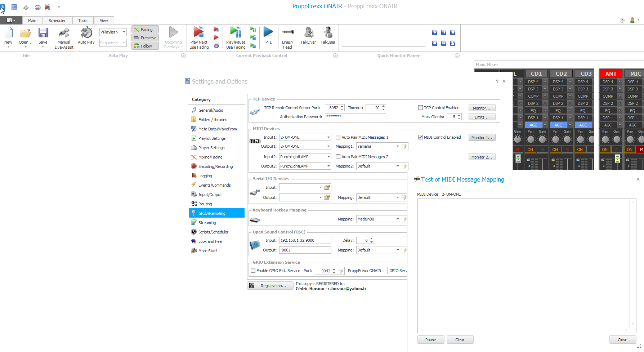Edit the Mapping2 Default mapping icon

pos(404,166)
